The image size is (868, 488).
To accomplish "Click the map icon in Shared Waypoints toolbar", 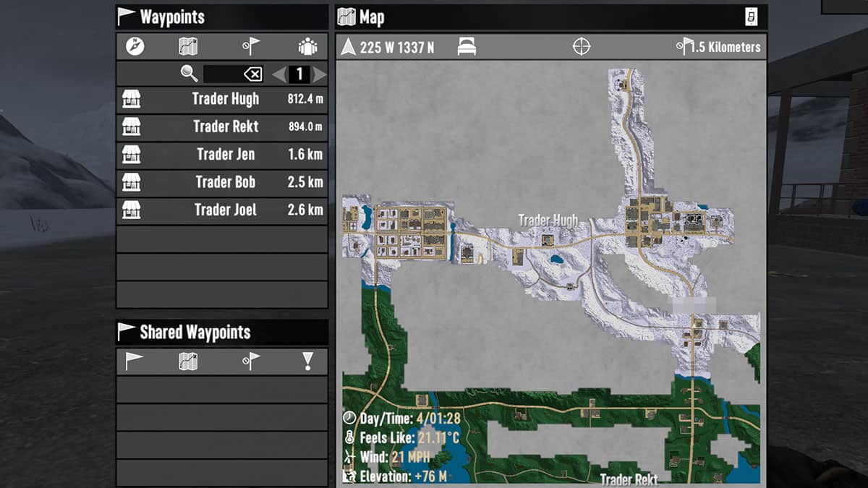I will pyautogui.click(x=188, y=361).
